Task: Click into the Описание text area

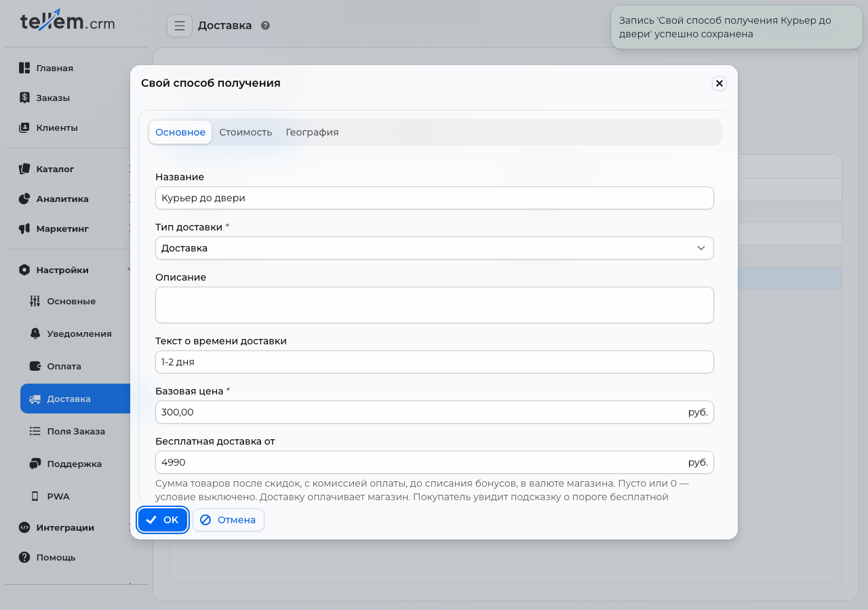Action: 435,305
